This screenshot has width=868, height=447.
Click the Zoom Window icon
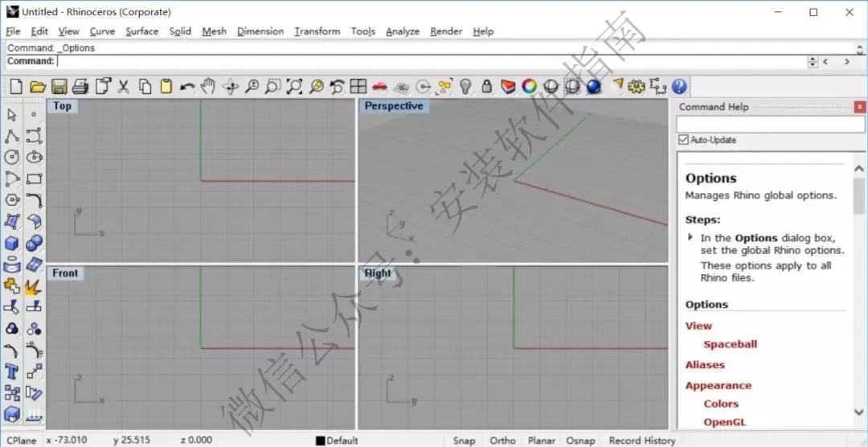pyautogui.click(x=272, y=86)
